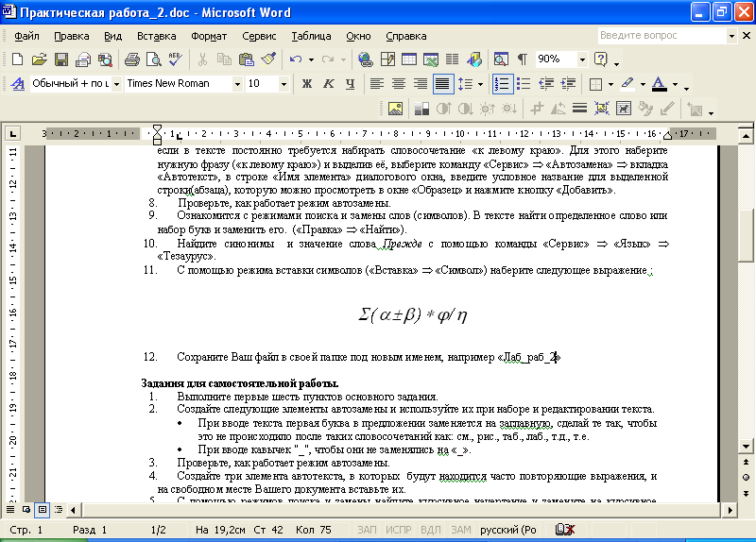
Task: Open the Формат menu
Action: 208,36
